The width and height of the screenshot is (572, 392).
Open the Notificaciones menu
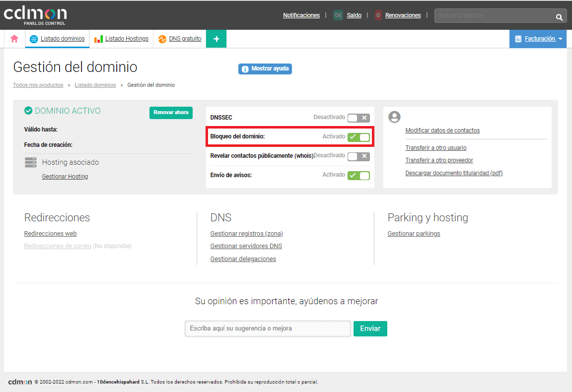click(301, 15)
